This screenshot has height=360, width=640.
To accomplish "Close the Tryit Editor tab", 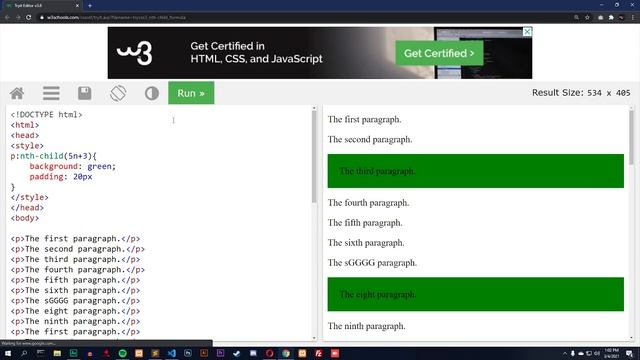I will pos(77,6).
